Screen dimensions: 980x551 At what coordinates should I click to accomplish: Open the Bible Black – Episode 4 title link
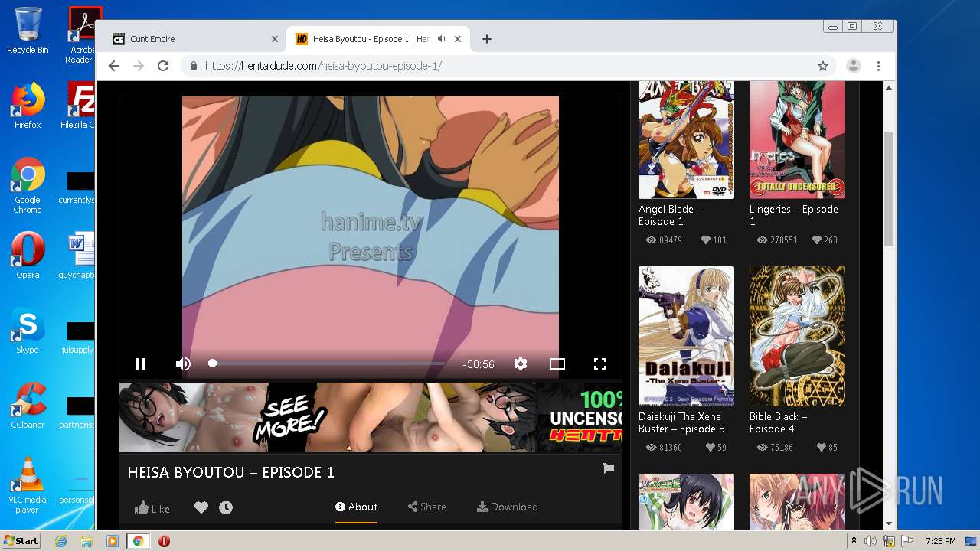click(x=778, y=422)
